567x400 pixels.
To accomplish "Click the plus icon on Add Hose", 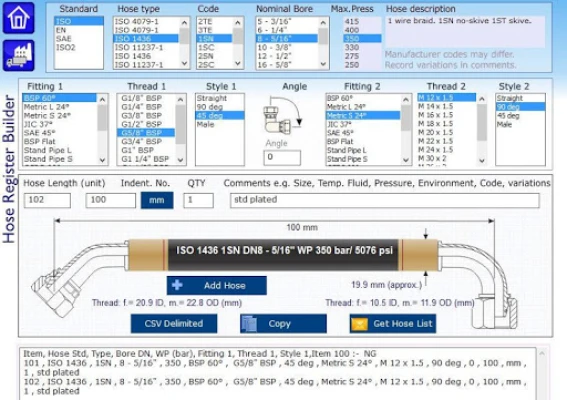I will tap(177, 285).
